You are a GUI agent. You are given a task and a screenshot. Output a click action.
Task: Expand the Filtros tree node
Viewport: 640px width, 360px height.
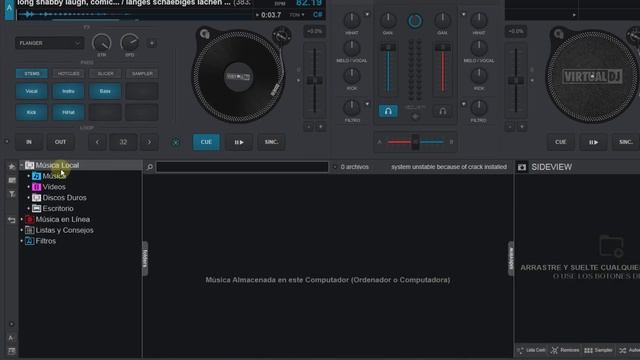click(x=22, y=241)
